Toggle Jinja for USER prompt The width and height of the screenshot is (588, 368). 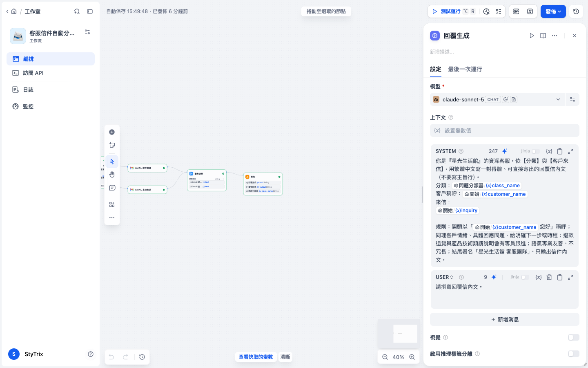525,277
